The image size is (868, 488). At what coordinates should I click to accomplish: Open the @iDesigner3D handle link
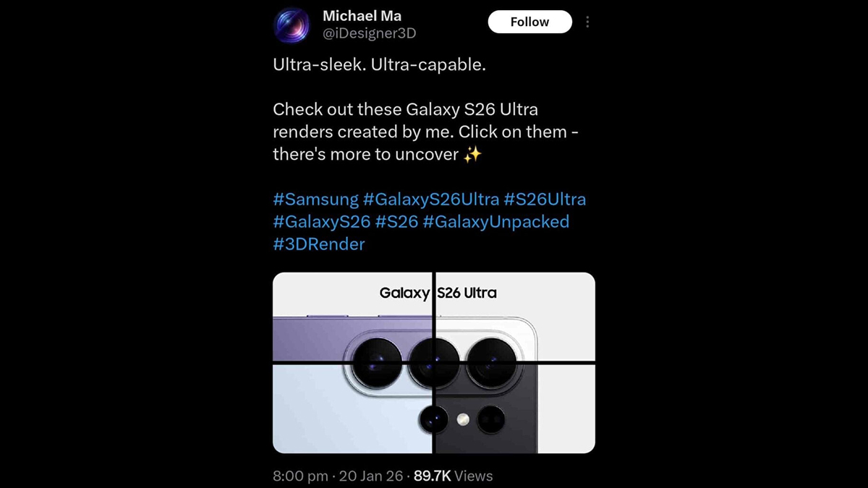(x=369, y=33)
